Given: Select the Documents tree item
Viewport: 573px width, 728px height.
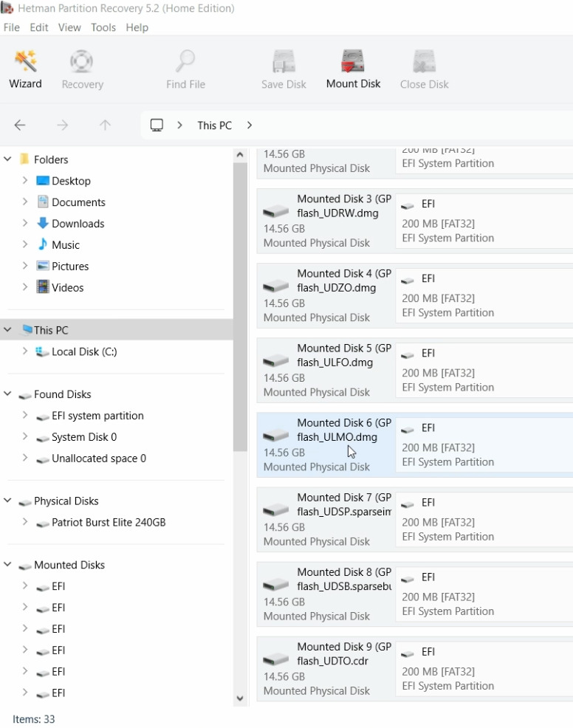Looking at the screenshot, I should click(x=78, y=202).
